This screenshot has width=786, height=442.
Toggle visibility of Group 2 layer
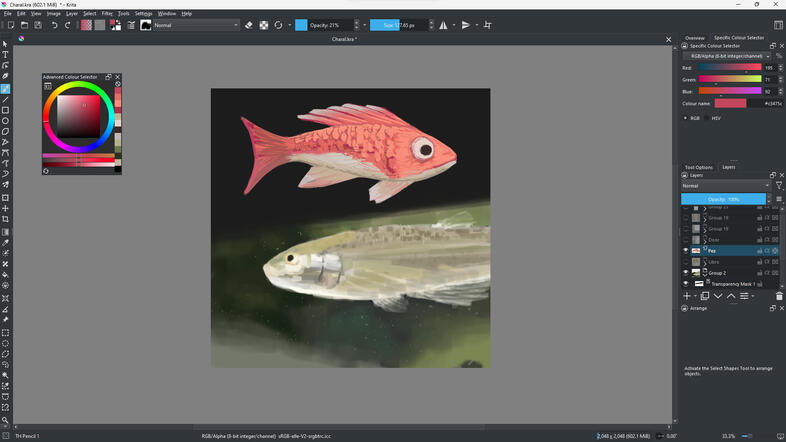tap(686, 272)
